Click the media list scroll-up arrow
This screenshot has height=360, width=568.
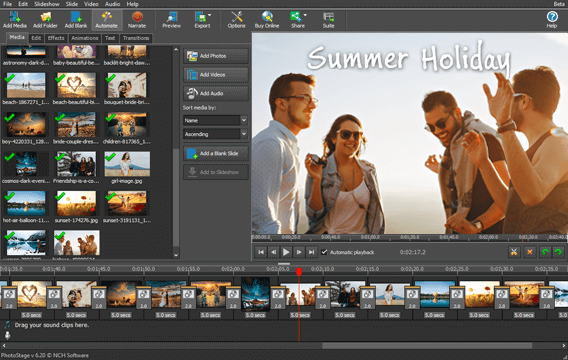point(176,49)
